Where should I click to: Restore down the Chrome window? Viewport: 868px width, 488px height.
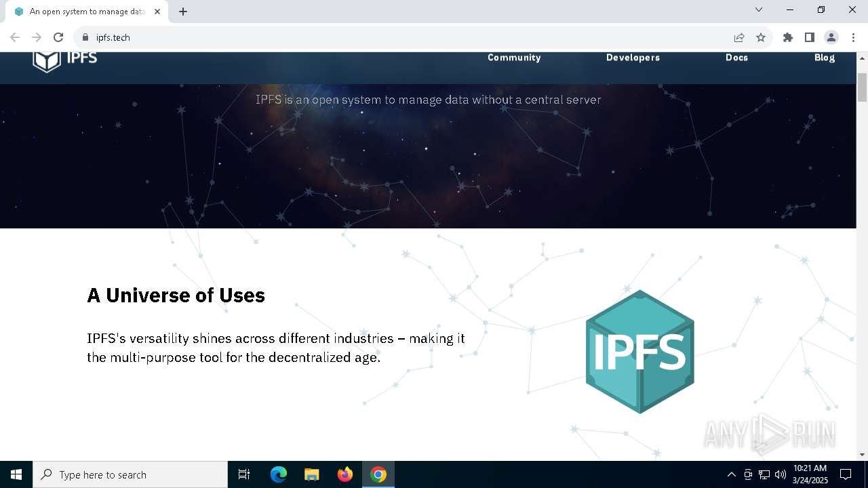point(821,9)
